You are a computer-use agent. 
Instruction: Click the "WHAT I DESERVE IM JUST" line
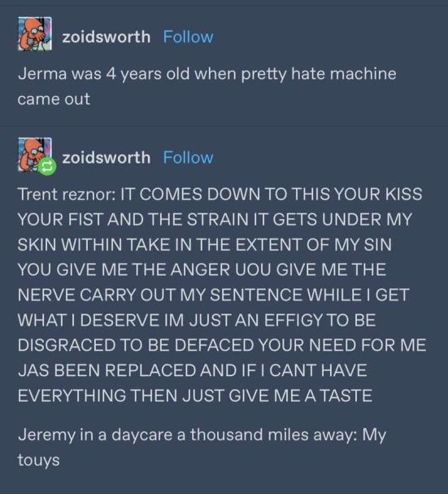pyautogui.click(x=197, y=320)
